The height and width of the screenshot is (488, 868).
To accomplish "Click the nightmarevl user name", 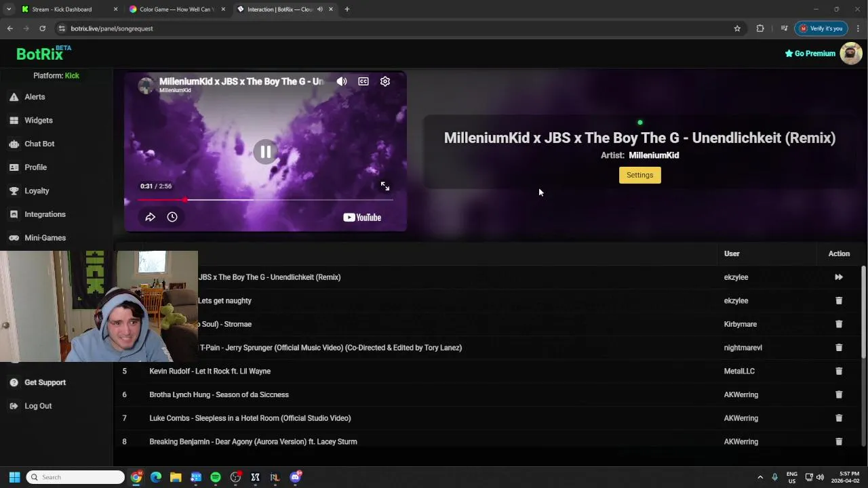I will pyautogui.click(x=743, y=348).
